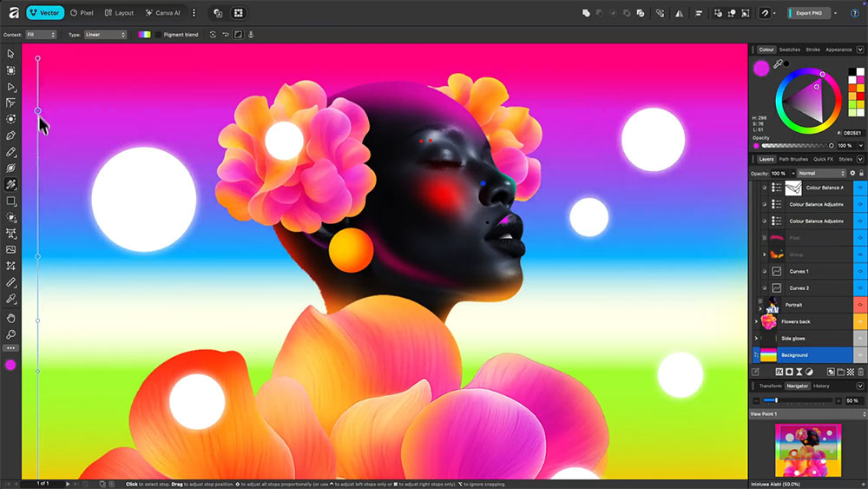Click the Export PNG button
Image resolution: width=868 pixels, height=489 pixels.
click(x=808, y=13)
